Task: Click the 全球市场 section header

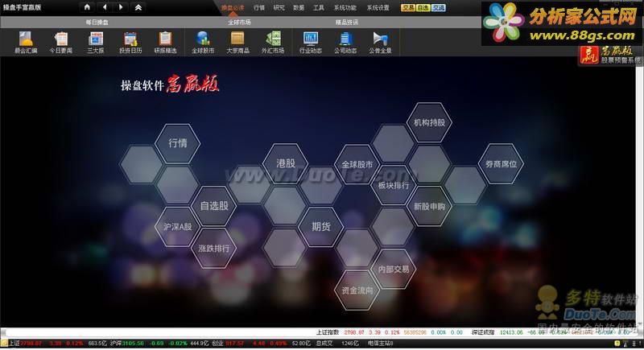Action: 239,23
